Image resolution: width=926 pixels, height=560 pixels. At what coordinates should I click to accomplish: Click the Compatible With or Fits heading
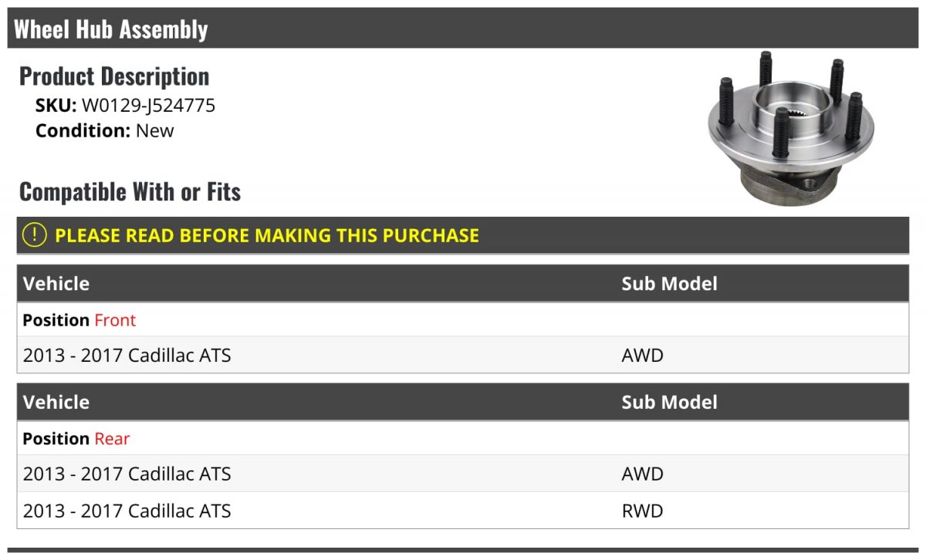click(130, 191)
